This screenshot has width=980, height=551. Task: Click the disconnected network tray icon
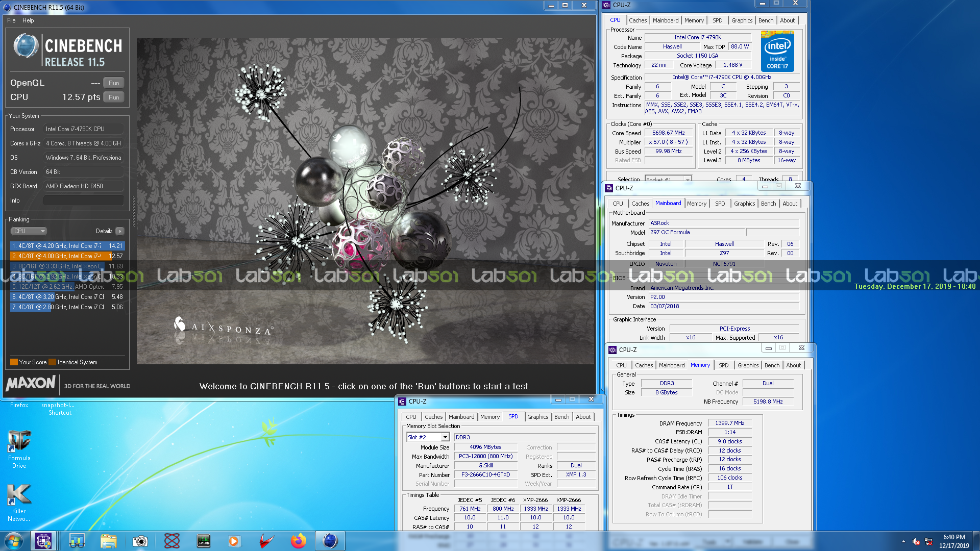(x=928, y=541)
